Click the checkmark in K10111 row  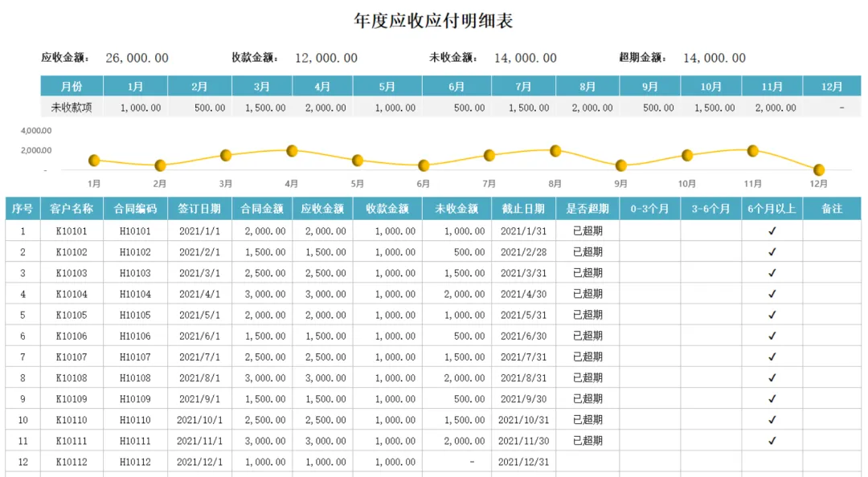[x=772, y=441]
